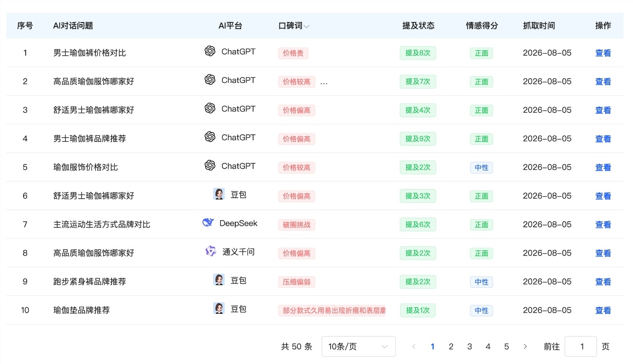Go to the previous page arrow

click(414, 347)
